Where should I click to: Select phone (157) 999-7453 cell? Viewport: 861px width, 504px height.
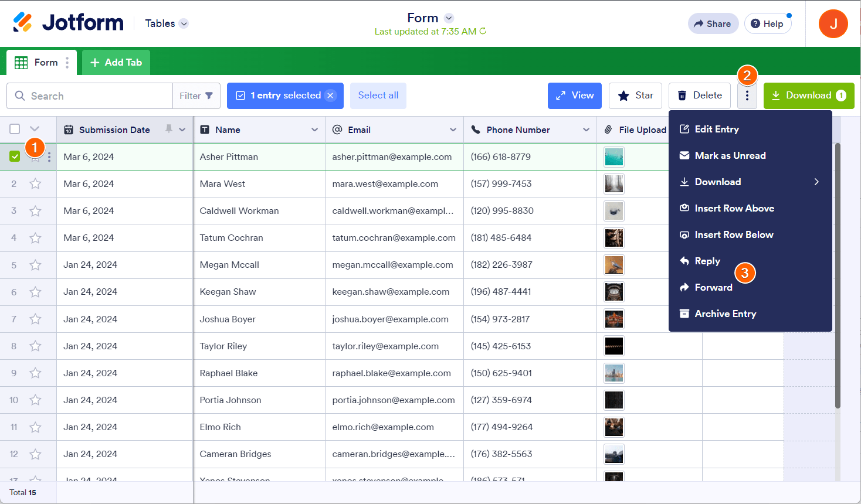click(530, 184)
